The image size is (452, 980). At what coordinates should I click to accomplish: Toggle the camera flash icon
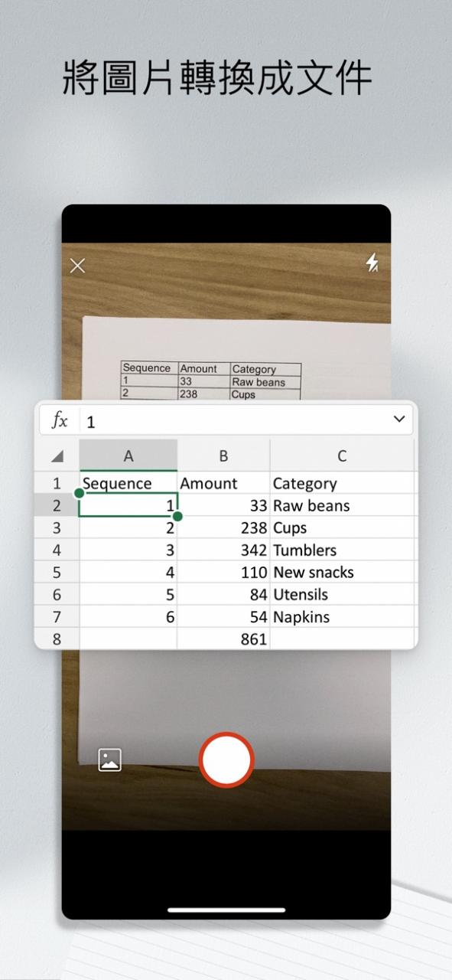click(x=372, y=263)
